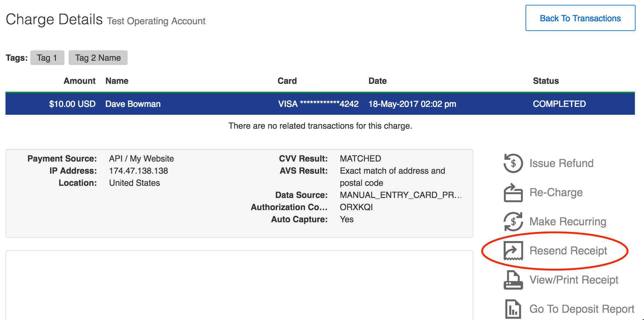
Task: Click the Amount column header
Action: 80,81
